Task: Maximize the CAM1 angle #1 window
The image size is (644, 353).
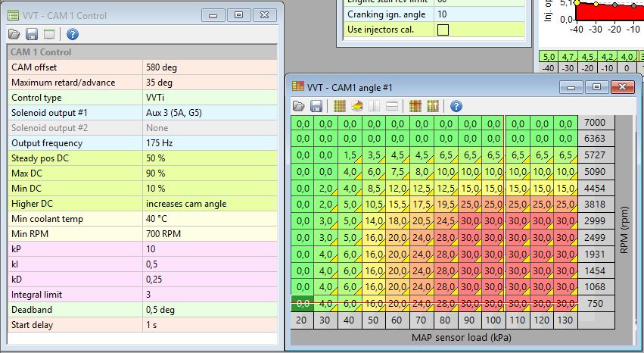Action: coord(596,87)
